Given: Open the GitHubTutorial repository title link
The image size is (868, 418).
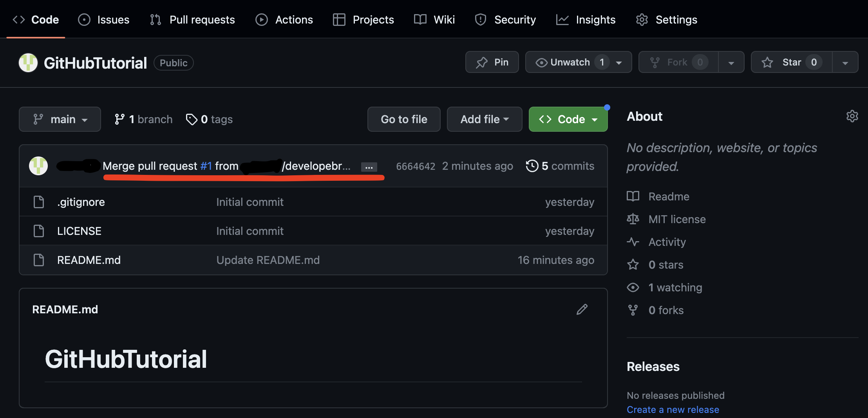Looking at the screenshot, I should coord(95,63).
